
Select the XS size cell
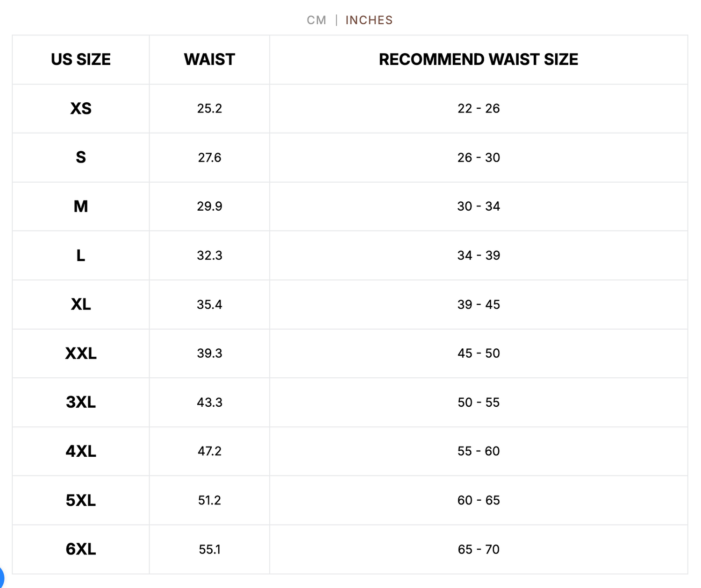[81, 109]
